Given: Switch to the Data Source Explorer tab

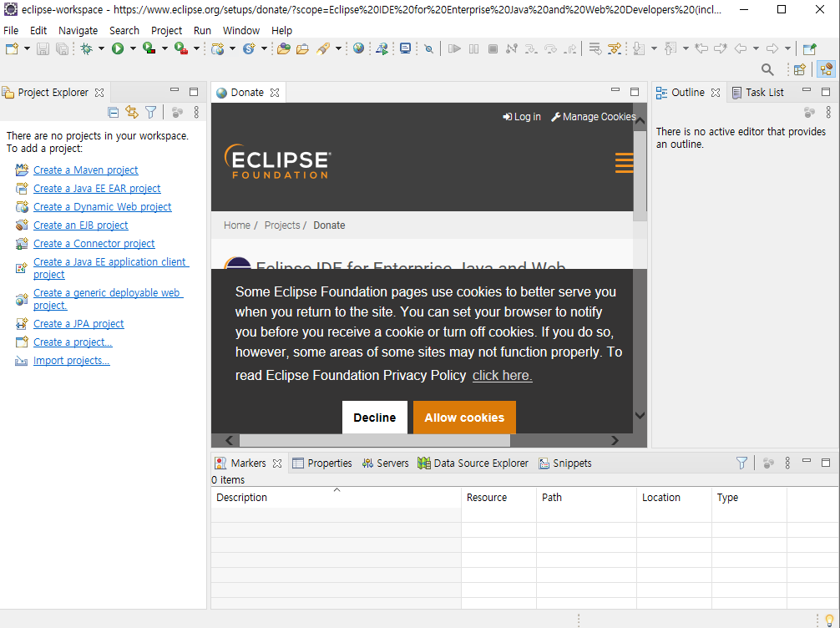Looking at the screenshot, I should click(x=473, y=463).
